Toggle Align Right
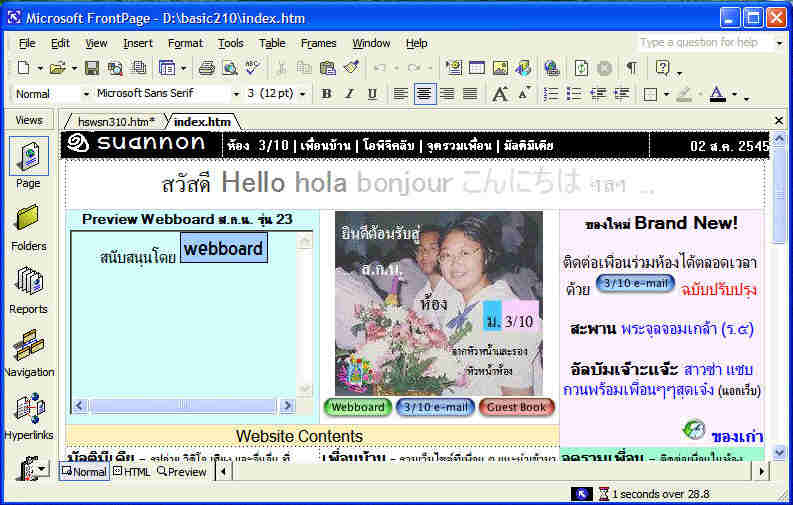The height and width of the screenshot is (505, 793). point(447,94)
